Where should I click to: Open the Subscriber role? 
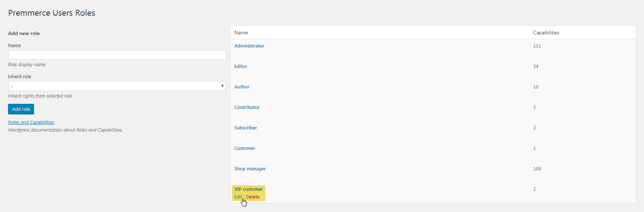click(246, 128)
